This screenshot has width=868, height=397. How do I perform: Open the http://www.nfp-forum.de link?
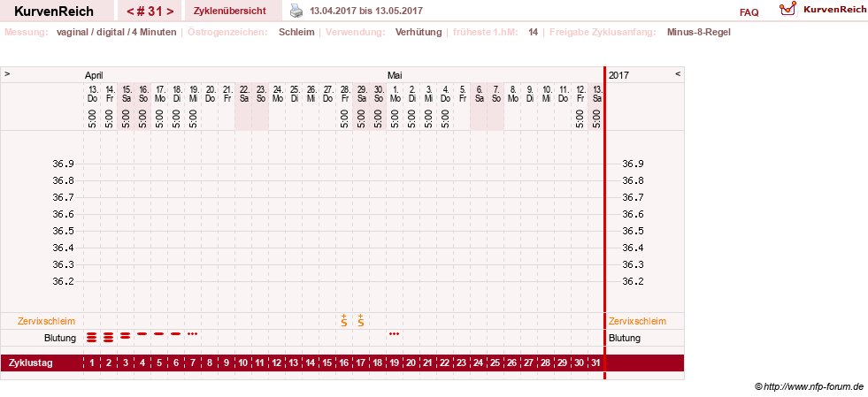click(x=814, y=386)
